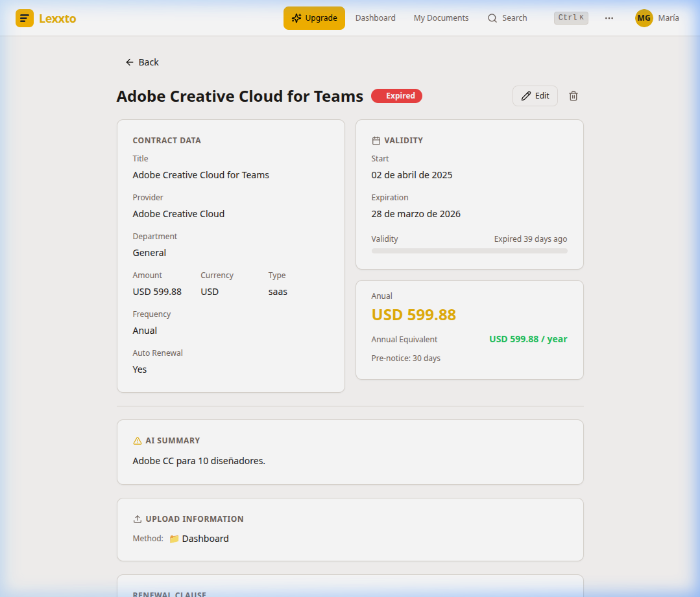
Task: Click the Expired 39 days ago text
Action: tap(531, 239)
